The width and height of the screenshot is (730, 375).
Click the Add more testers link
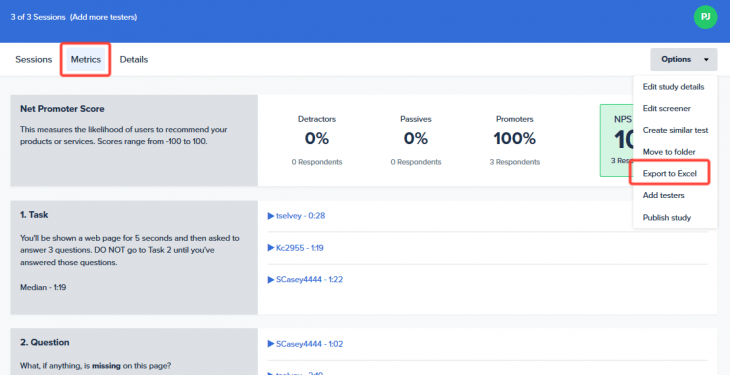pos(103,17)
